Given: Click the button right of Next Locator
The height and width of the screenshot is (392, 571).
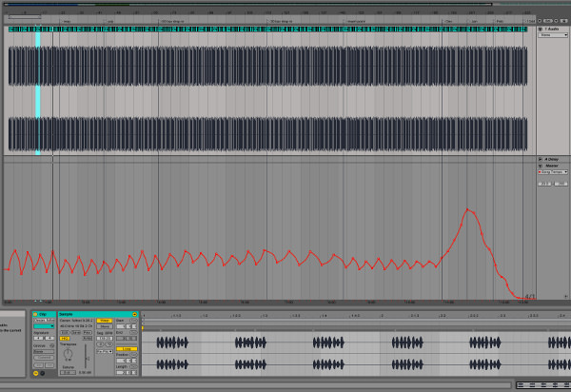Looking at the screenshot, I should [x=563, y=21].
